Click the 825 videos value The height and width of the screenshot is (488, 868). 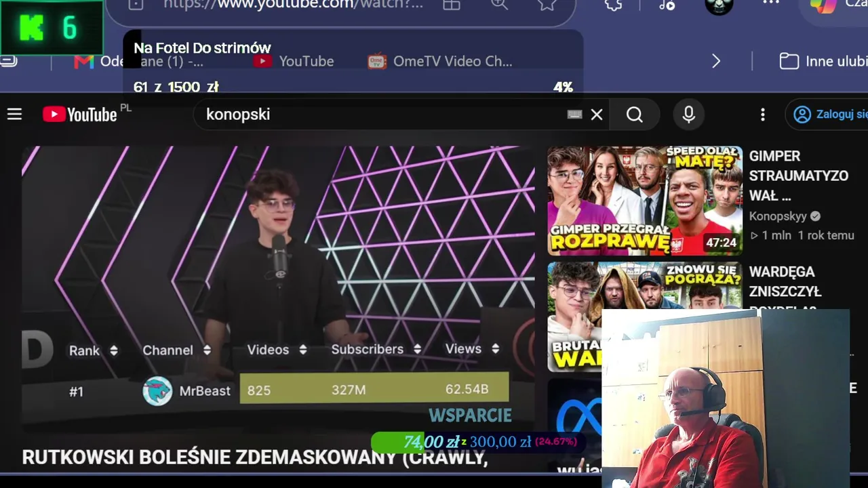(x=259, y=390)
